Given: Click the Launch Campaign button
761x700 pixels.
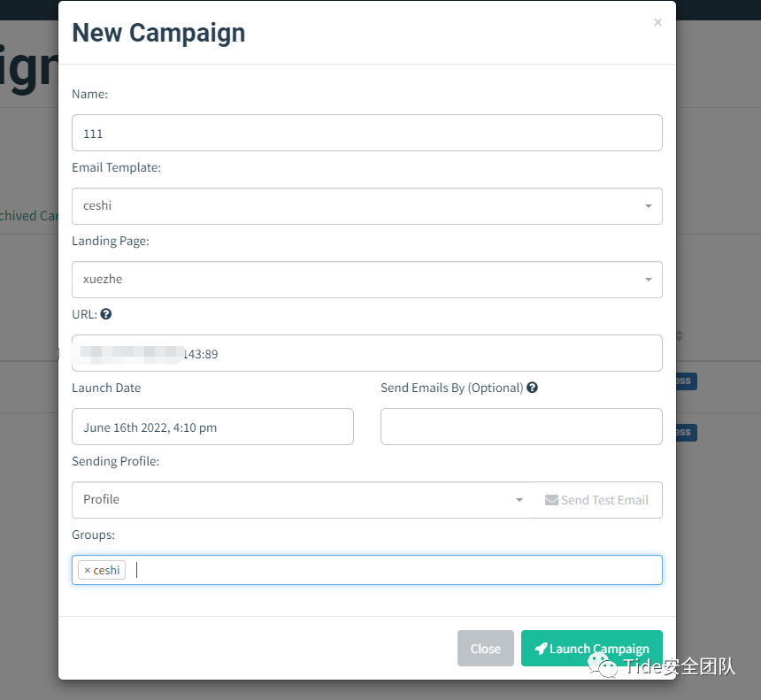Looking at the screenshot, I should [592, 648].
